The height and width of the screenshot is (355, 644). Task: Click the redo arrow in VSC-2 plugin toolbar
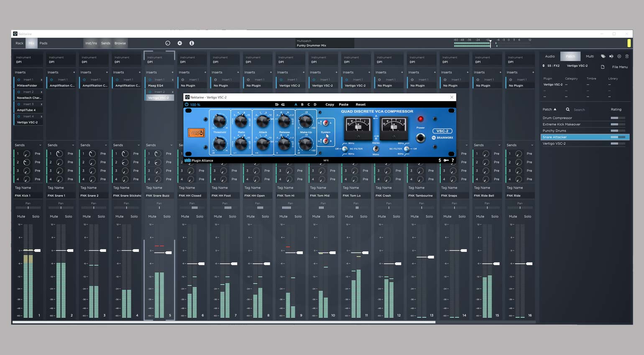coord(283,104)
